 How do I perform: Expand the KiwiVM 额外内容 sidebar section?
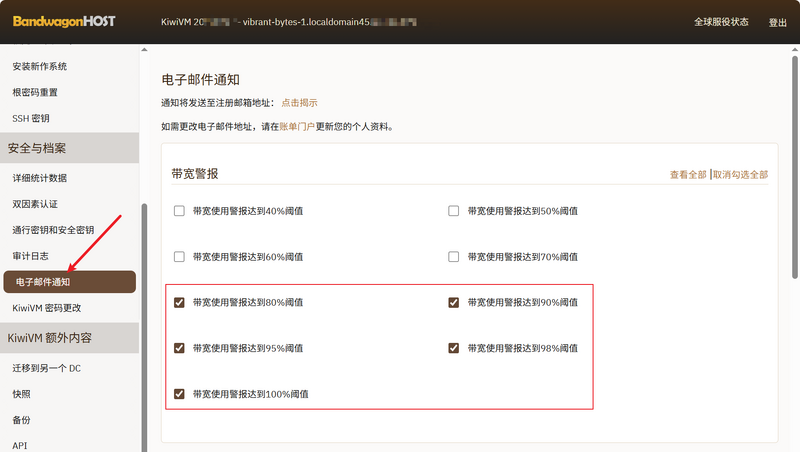click(70, 337)
